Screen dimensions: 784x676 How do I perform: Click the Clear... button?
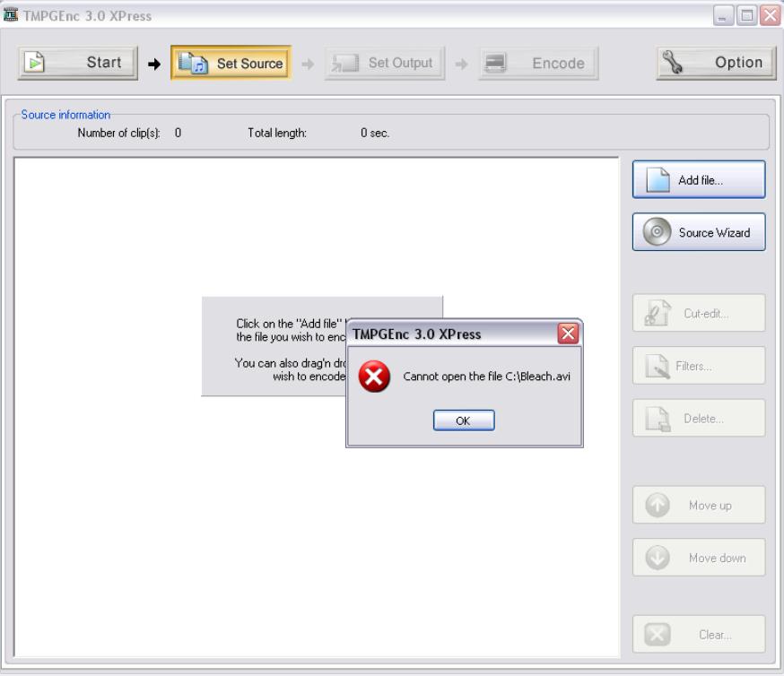click(x=699, y=635)
